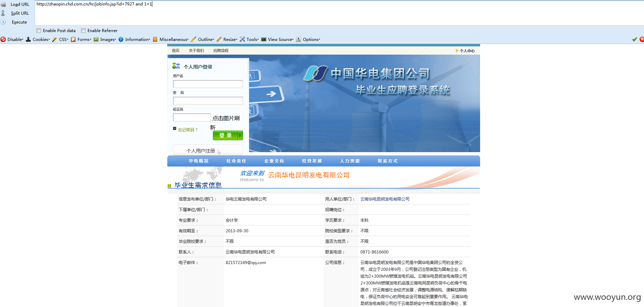Click the personal login users icon
The height and width of the screenshot is (307, 644).
pyautogui.click(x=176, y=66)
